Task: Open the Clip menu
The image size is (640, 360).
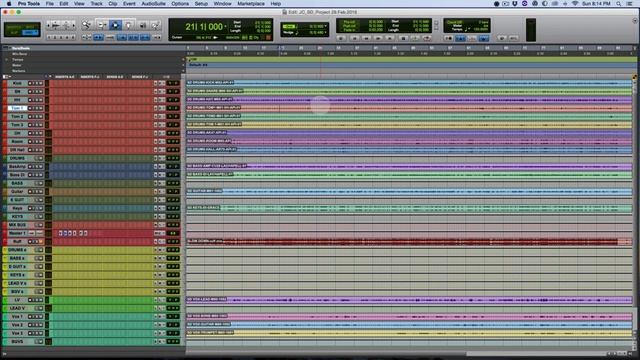Action: point(113,4)
